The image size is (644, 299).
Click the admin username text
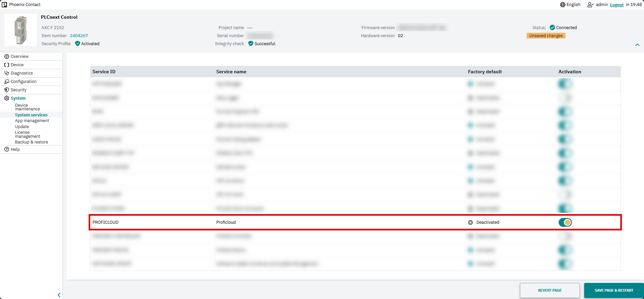coord(602,5)
